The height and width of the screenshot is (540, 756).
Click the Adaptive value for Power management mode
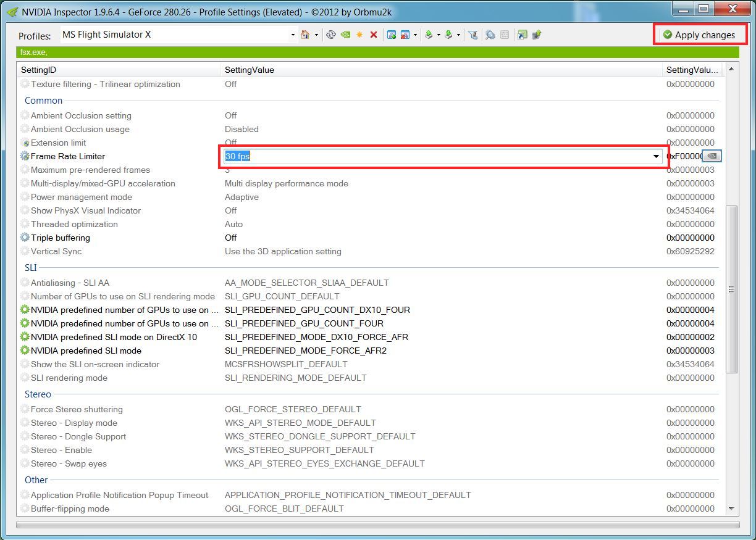241,197
